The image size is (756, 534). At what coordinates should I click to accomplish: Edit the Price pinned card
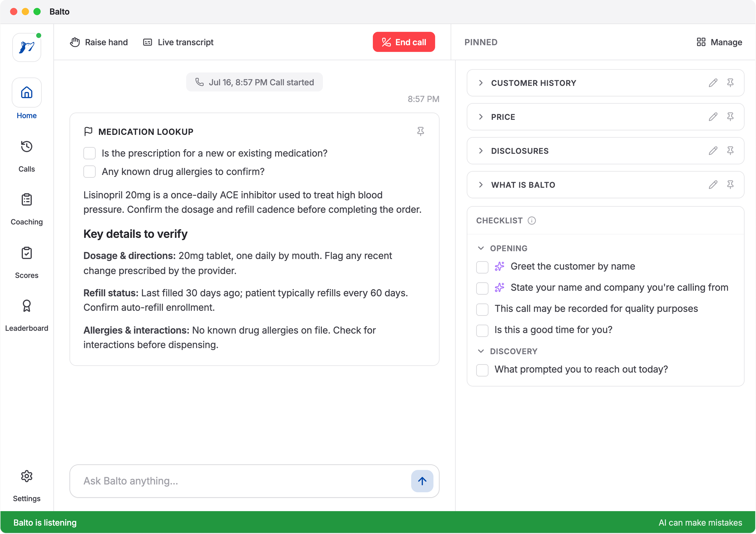click(713, 117)
